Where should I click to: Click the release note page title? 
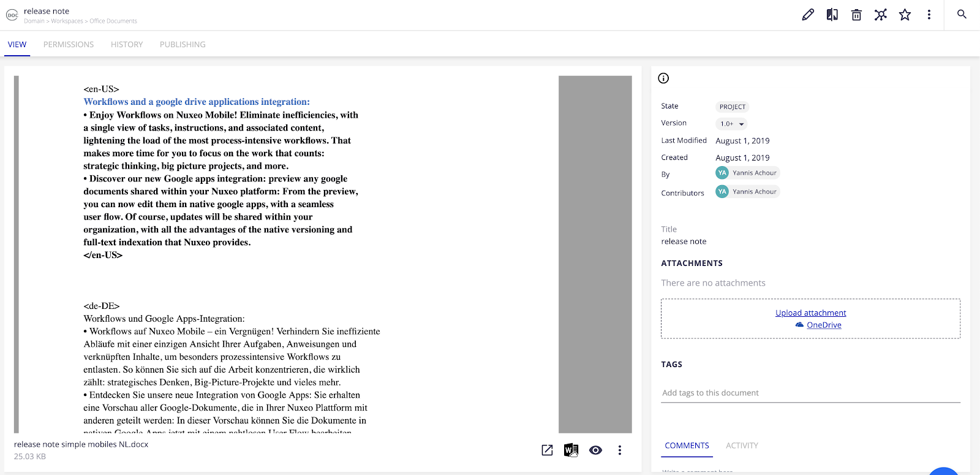click(47, 11)
